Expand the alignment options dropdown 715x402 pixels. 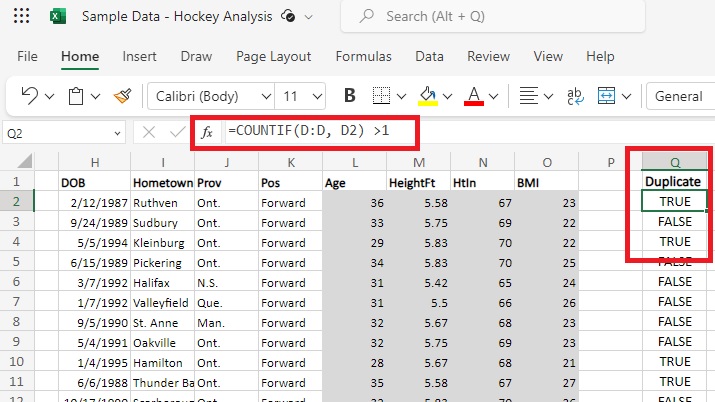549,97
